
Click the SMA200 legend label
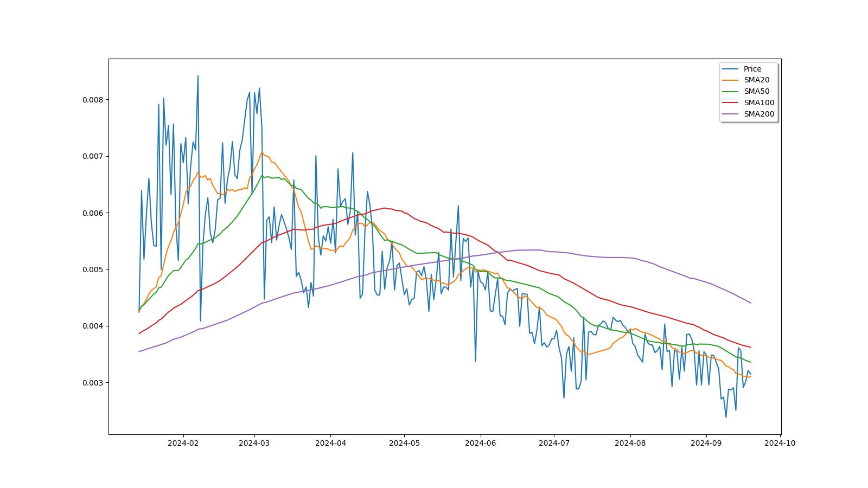(759, 114)
